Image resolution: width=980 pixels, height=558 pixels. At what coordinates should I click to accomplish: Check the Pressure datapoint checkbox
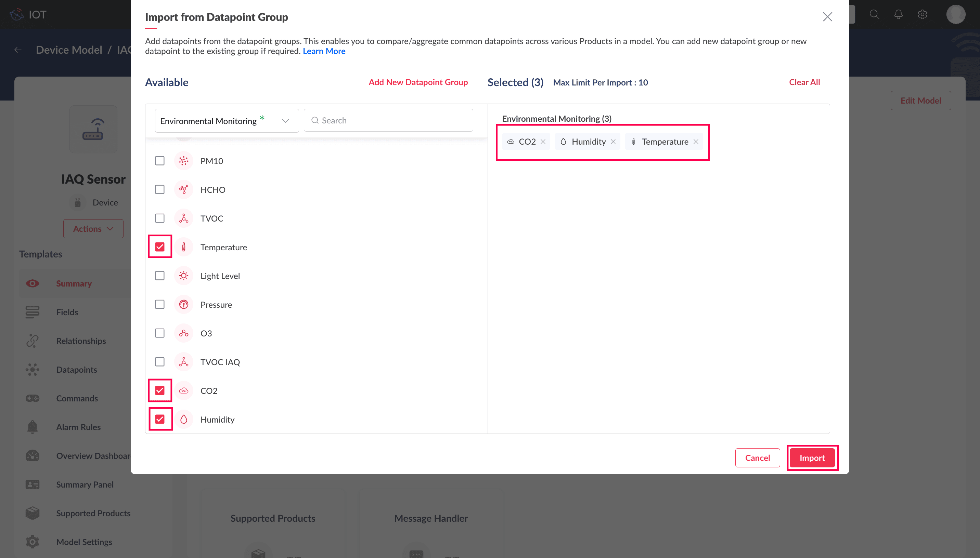[160, 304]
